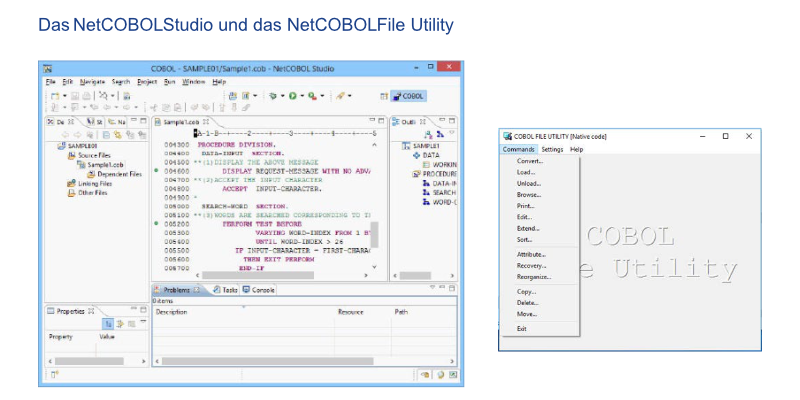
Task: Open the Settings menu in File Utility
Action: (552, 149)
